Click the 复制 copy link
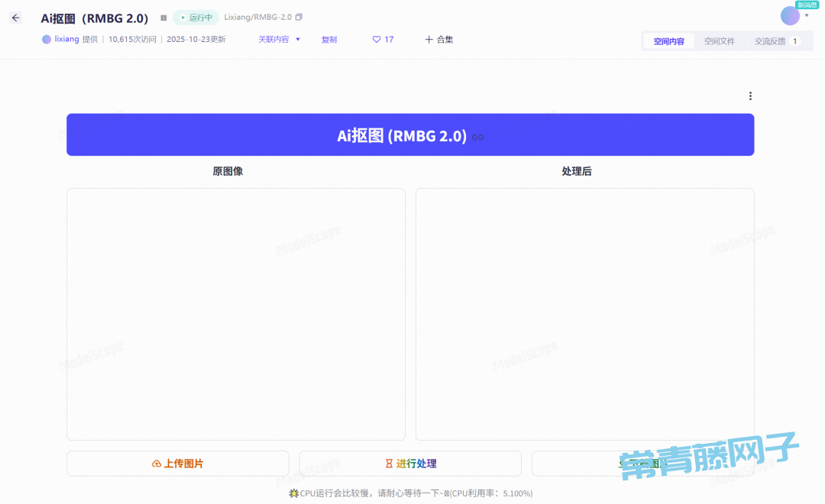The image size is (825, 504). pyautogui.click(x=329, y=40)
